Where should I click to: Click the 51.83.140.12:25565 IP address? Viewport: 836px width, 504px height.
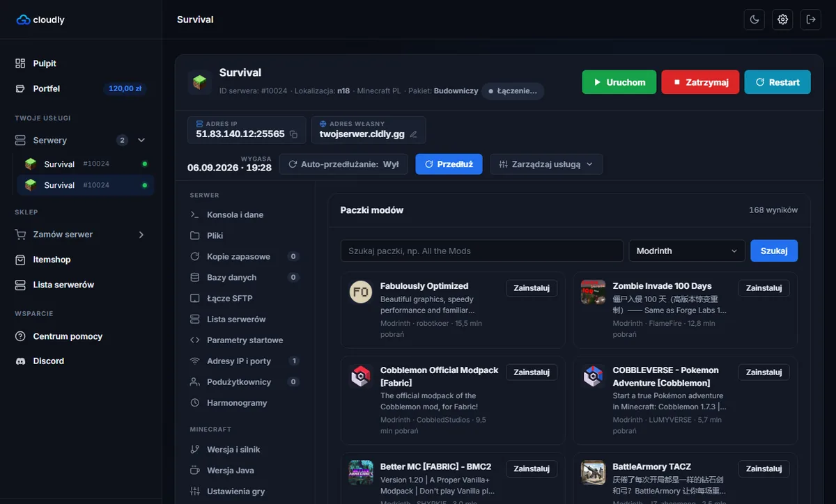tap(240, 134)
